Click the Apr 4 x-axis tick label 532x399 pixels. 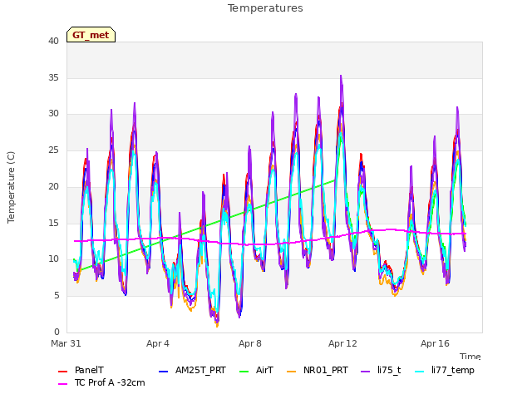tap(158, 343)
